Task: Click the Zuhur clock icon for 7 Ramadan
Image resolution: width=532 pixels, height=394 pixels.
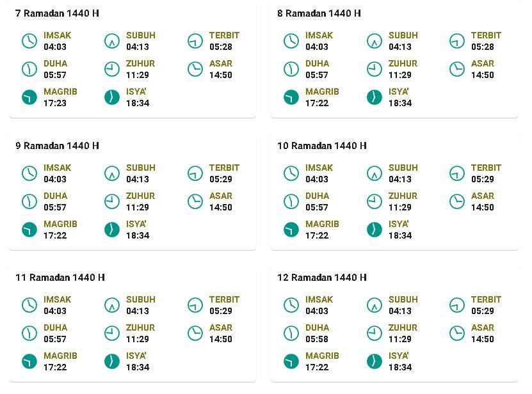Action: pyautogui.click(x=112, y=69)
